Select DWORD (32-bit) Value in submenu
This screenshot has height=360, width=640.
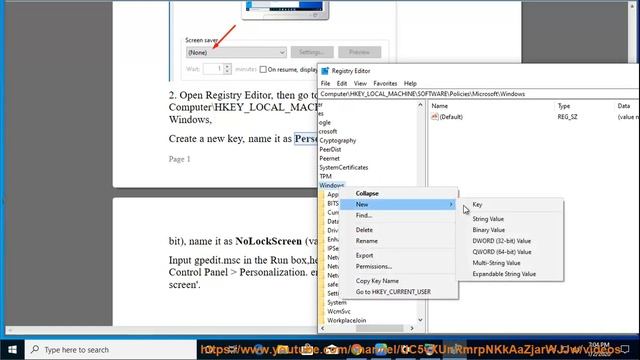tap(510, 241)
